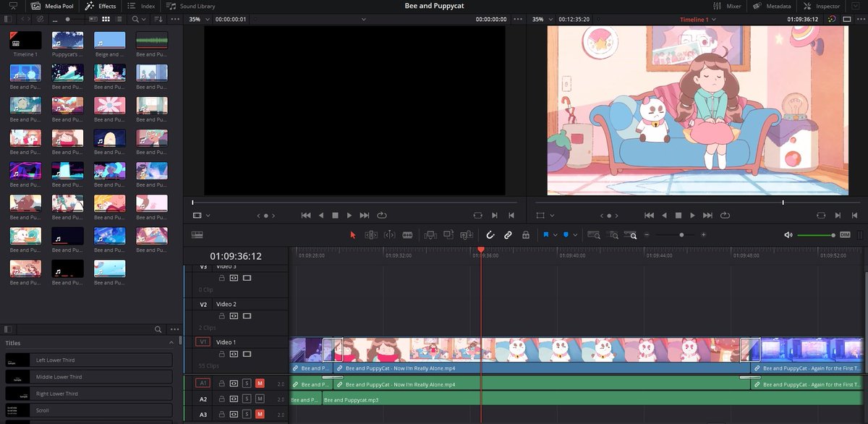
Task: Activate the Trim Edit Mode tool
Action: click(x=371, y=235)
